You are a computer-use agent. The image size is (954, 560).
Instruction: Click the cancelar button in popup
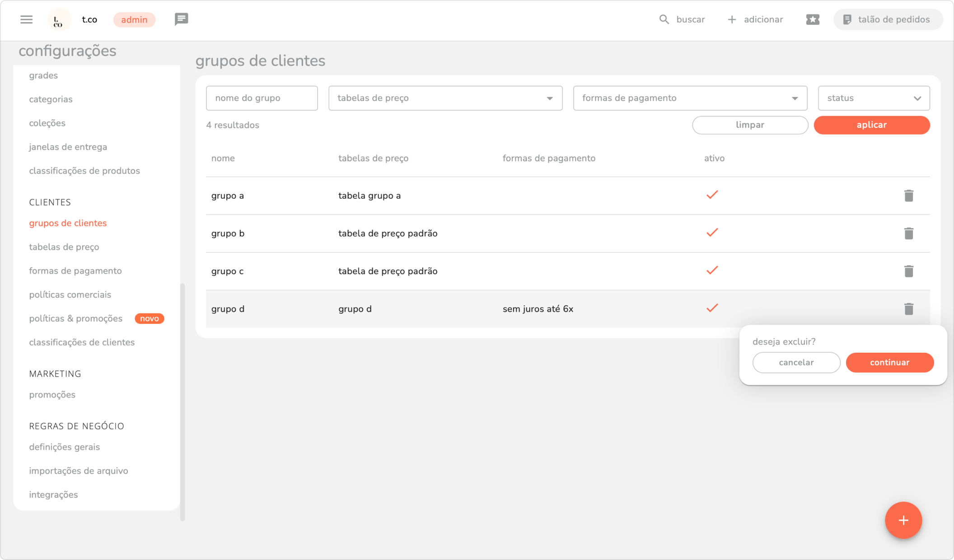pos(796,363)
